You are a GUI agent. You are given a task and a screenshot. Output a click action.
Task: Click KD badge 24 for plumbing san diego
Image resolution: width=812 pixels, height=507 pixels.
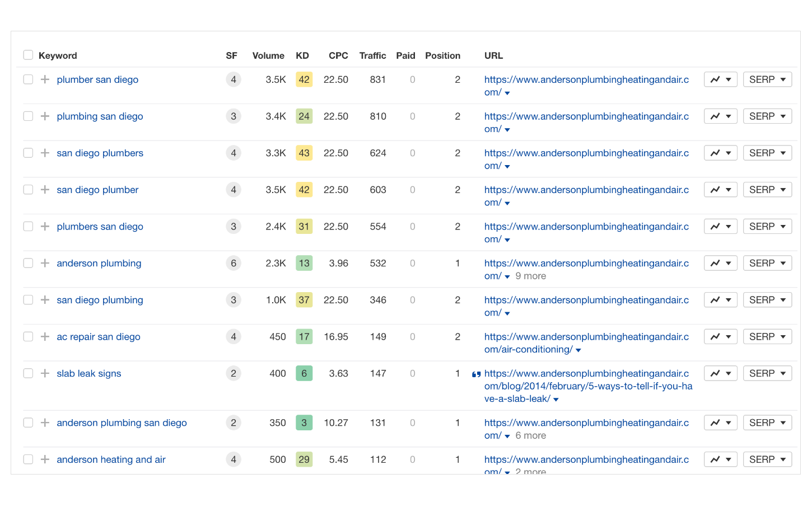click(304, 116)
